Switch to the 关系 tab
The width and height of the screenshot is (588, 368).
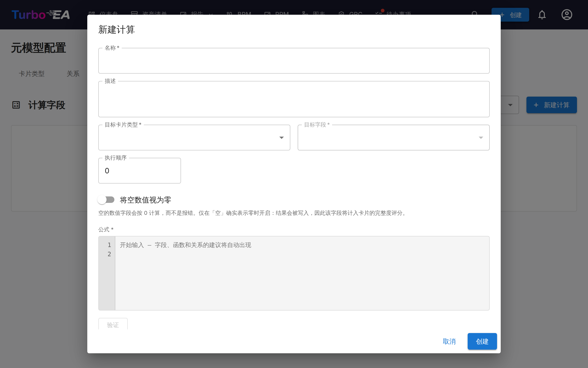[x=73, y=74]
